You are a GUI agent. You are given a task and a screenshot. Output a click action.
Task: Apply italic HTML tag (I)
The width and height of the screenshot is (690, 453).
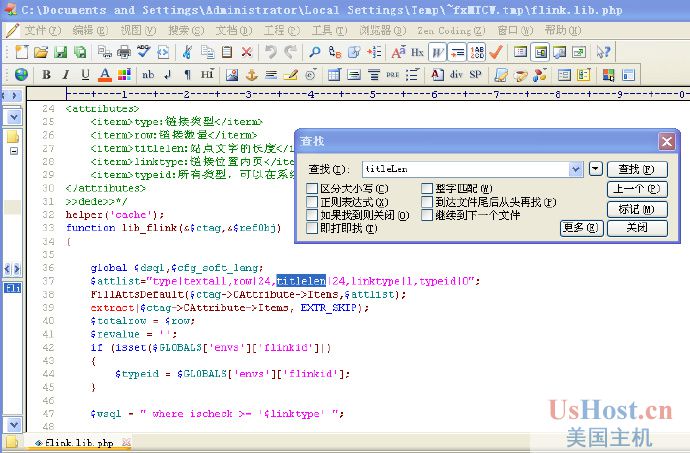point(66,75)
